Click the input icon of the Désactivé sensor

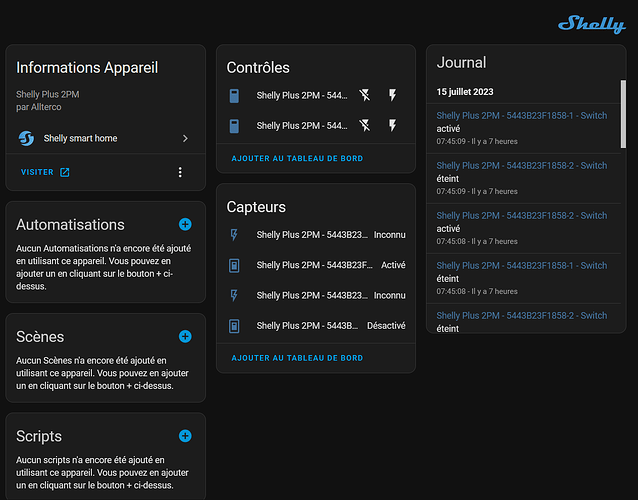(x=234, y=326)
